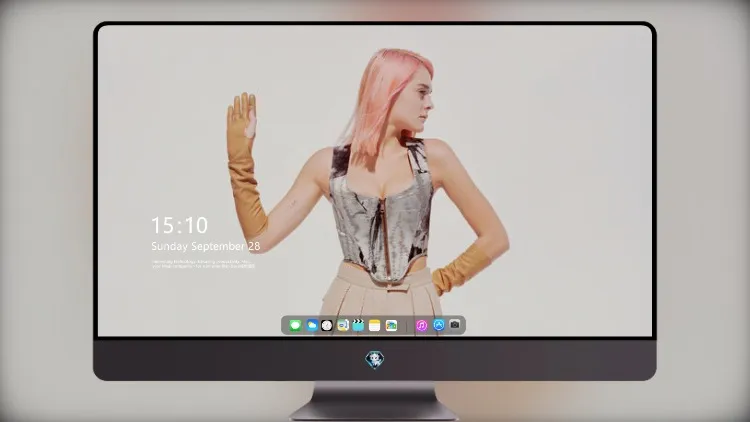Launch the pink iTunes music app

tap(421, 326)
